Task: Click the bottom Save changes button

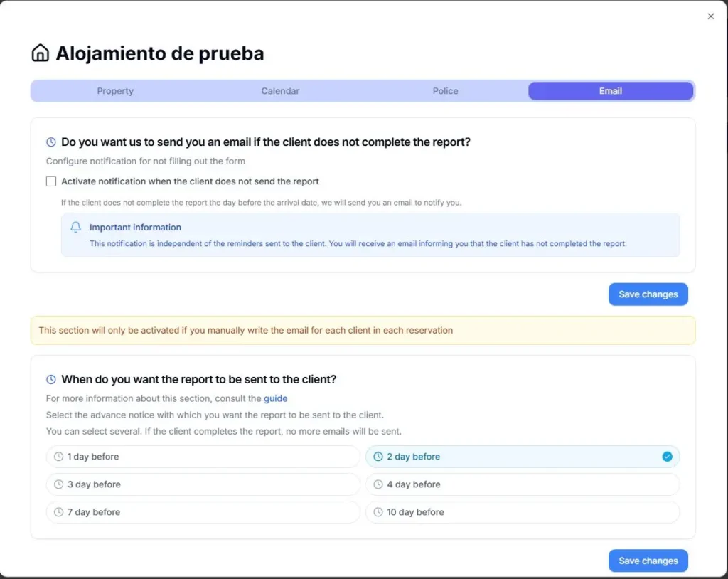Action: 648,561
